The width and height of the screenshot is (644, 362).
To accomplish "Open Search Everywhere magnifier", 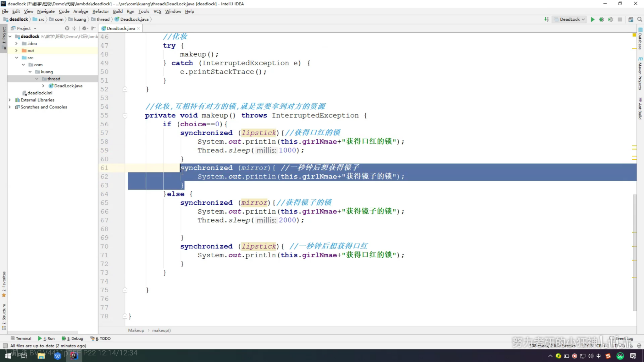I will tap(640, 19).
